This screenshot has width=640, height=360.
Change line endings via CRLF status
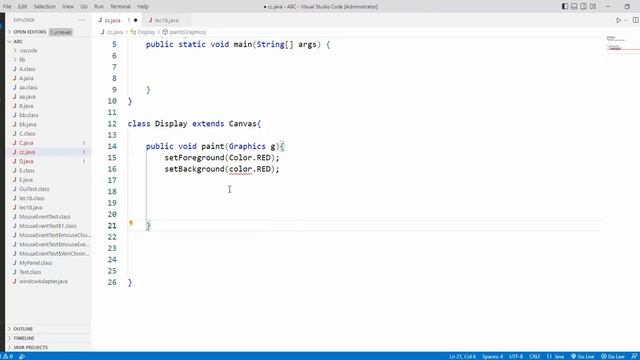[535, 356]
